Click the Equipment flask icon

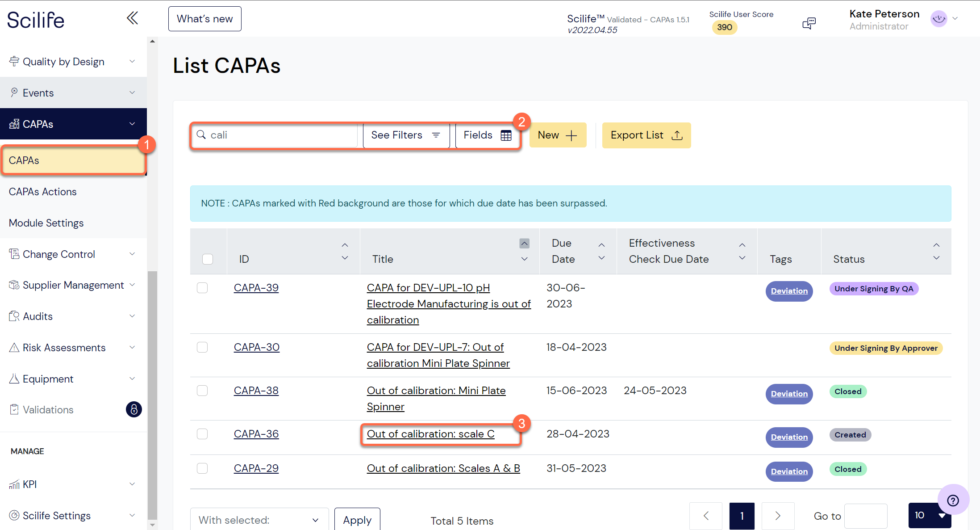pos(14,379)
